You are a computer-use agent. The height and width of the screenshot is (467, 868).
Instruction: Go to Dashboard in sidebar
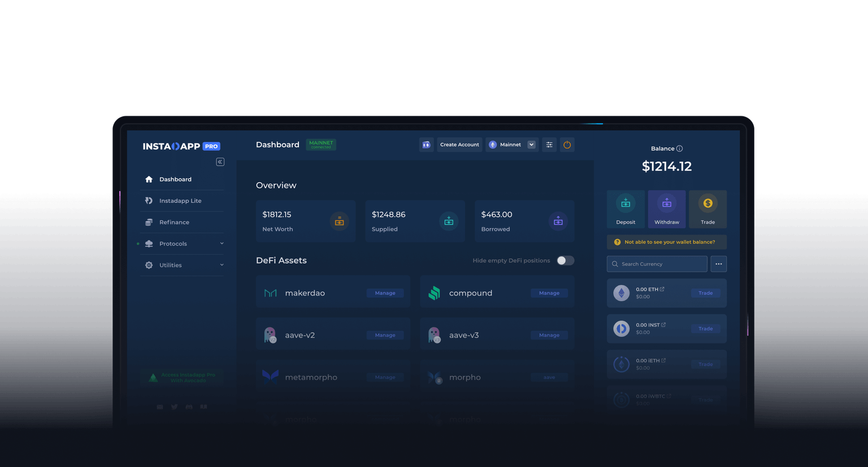click(182, 180)
